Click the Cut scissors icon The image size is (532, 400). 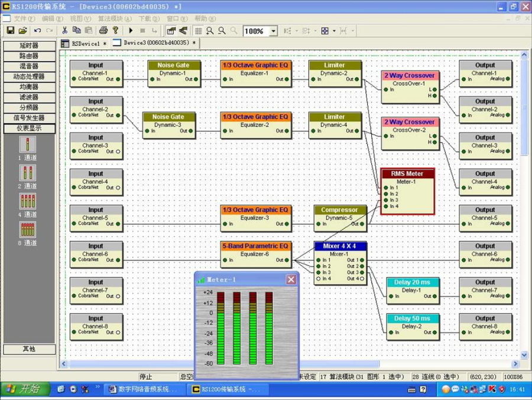[64, 31]
